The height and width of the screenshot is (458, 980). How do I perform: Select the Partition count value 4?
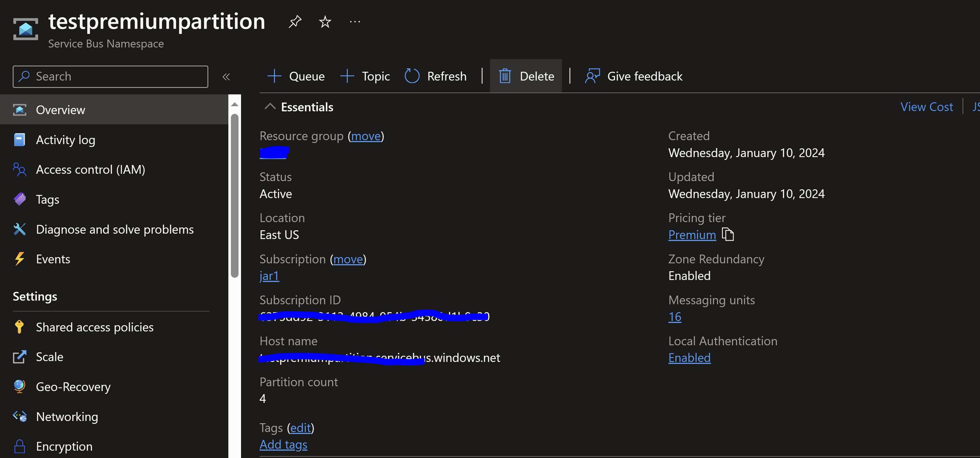[262, 399]
